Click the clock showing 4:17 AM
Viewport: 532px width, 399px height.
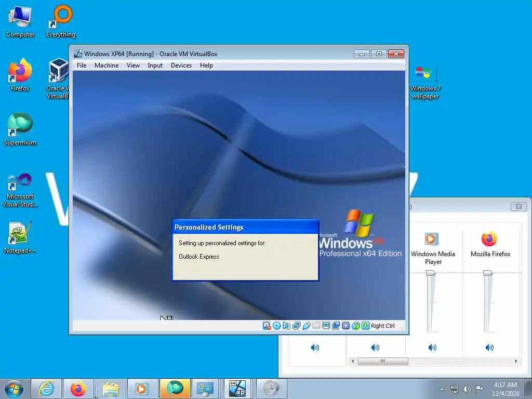coord(506,389)
